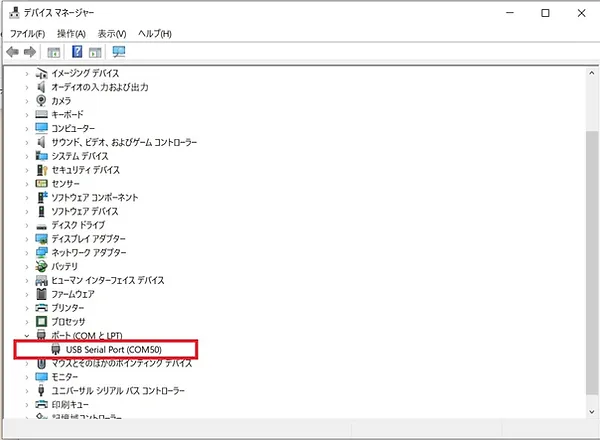The height and width of the screenshot is (440, 600).
Task: Click the ディスプレイ アダプター icon
Action: (x=41, y=239)
